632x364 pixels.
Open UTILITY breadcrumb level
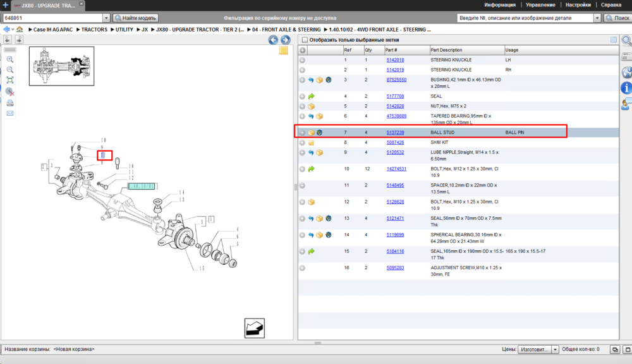coord(124,30)
